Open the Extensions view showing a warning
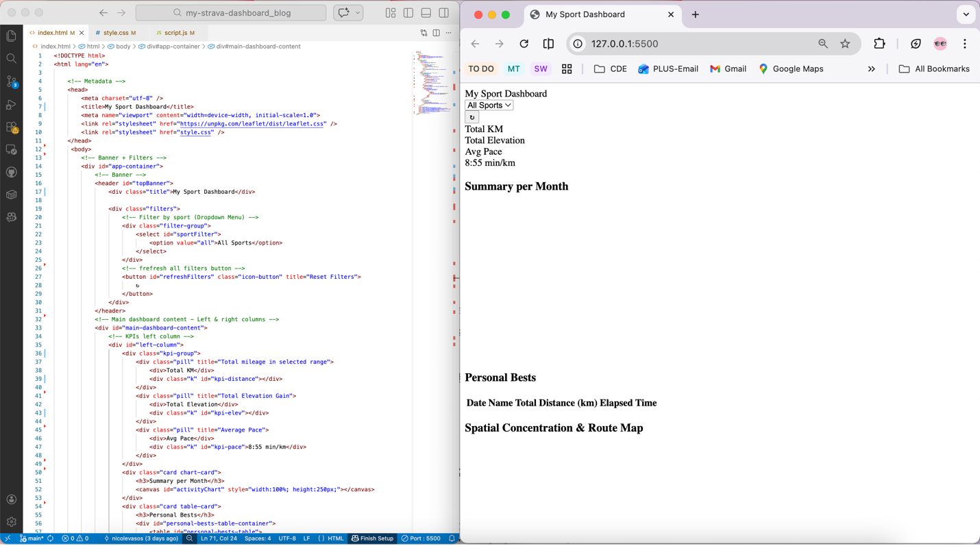The height and width of the screenshot is (546, 980). point(11,127)
